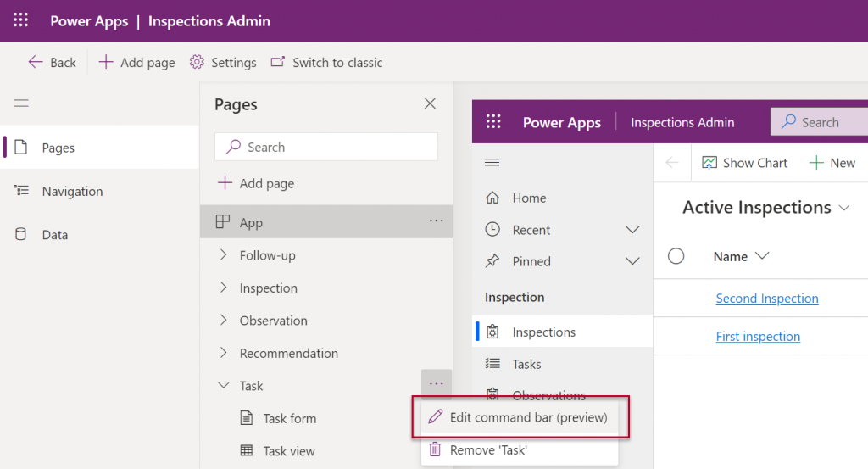
Task: Click the preview back arrow button
Action: coord(672,162)
